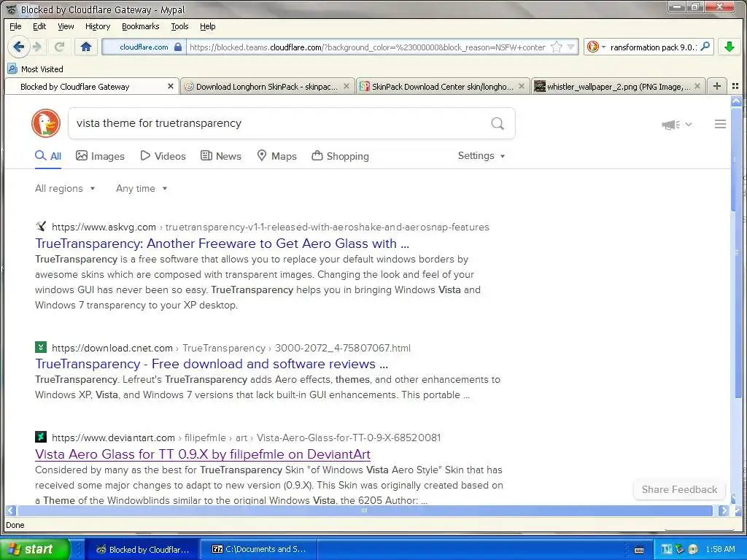
Task: Show all tabs list button
Action: pyautogui.click(x=735, y=86)
